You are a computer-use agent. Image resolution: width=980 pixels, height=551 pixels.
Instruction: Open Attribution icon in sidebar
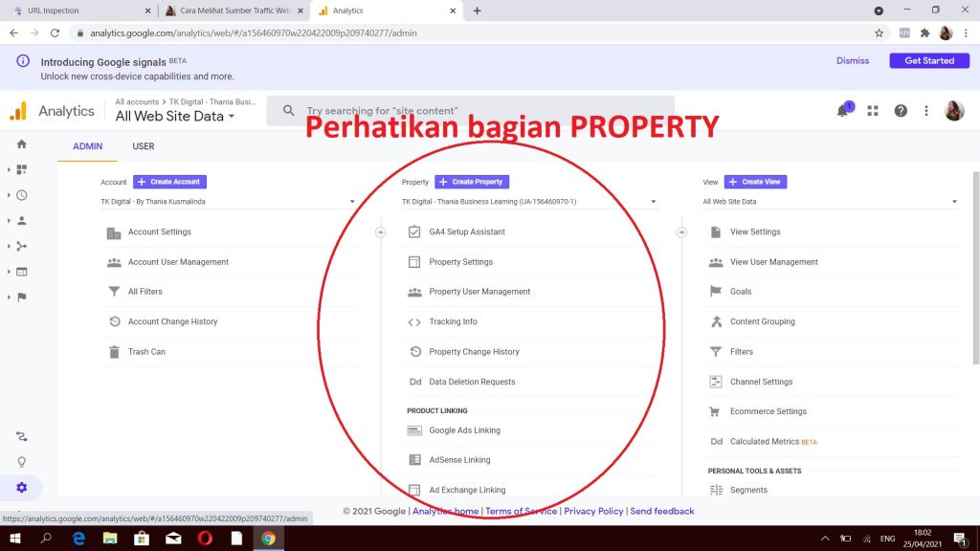22,436
